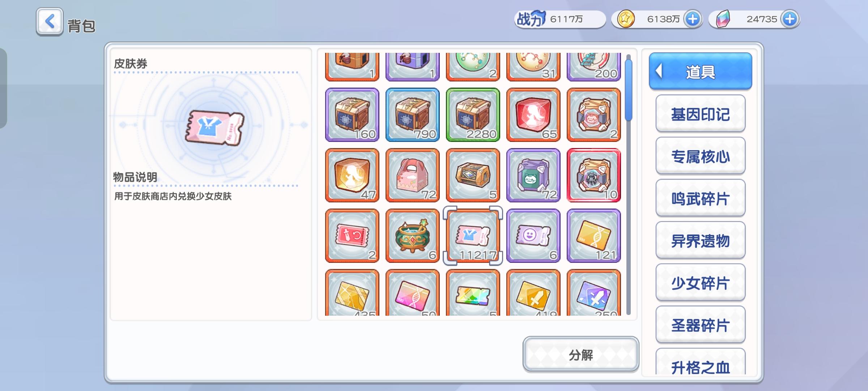Tap the plus button beside gold coins
This screenshot has height=391, width=868.
point(693,19)
